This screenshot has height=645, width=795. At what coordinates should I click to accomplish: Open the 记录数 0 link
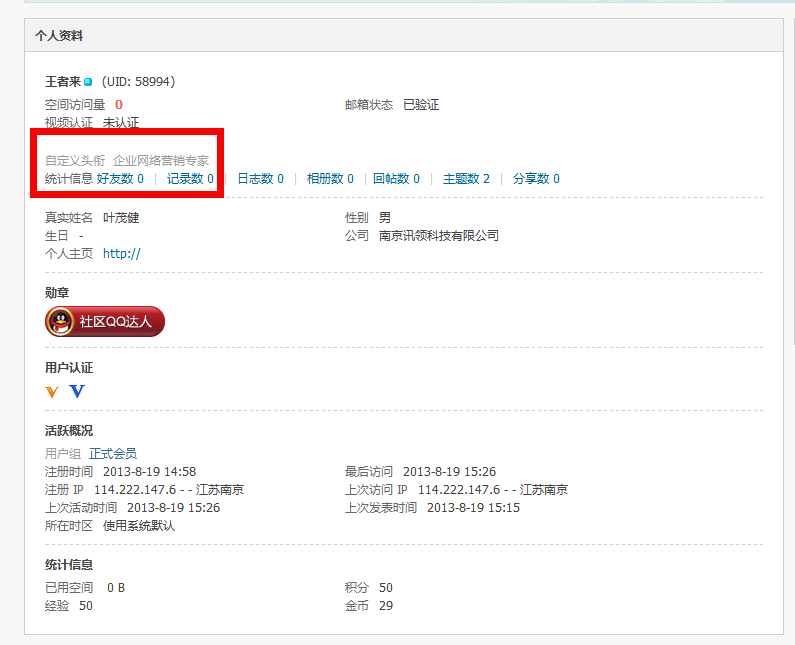tap(190, 178)
